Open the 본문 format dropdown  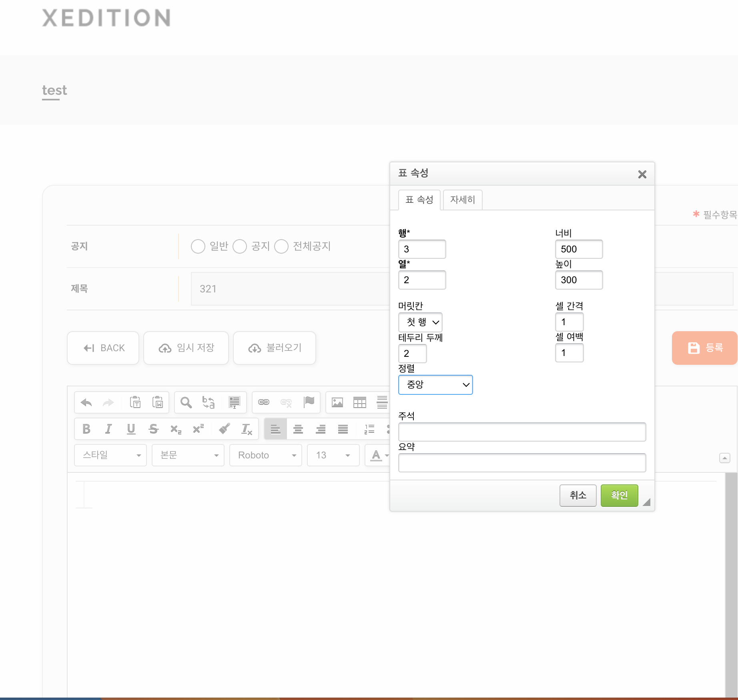[x=188, y=455]
